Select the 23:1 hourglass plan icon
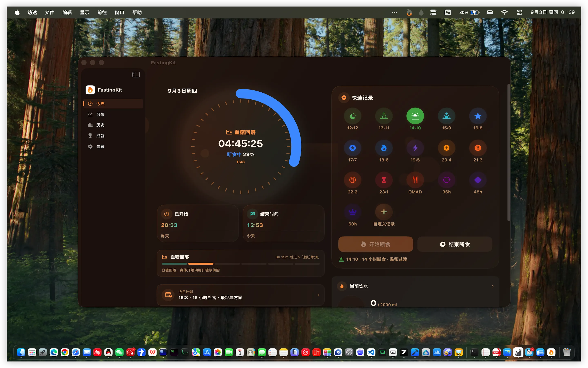Viewport: 588px width, 368px height. 384,180
